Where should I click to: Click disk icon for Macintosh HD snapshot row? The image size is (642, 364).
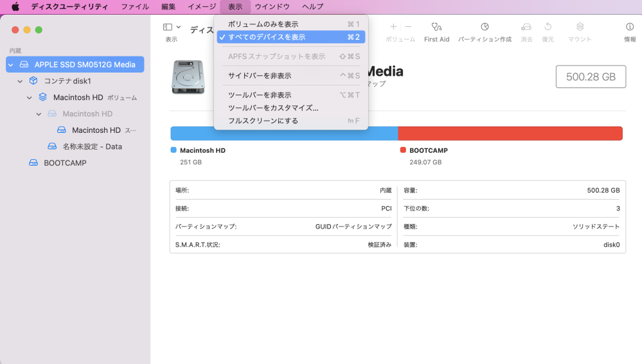click(62, 130)
